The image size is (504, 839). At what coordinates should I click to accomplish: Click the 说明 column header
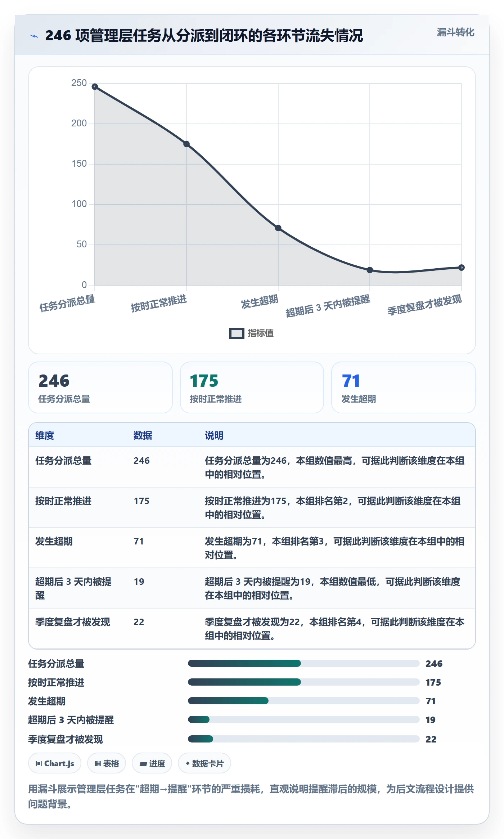(x=214, y=435)
